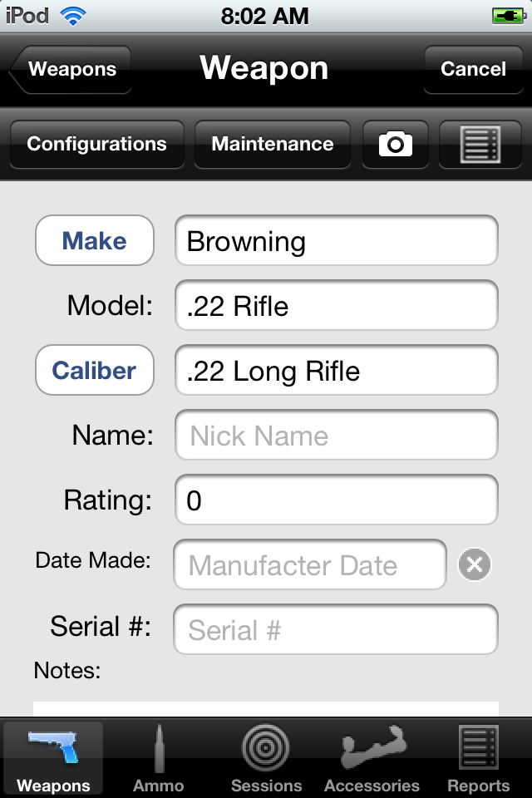Image resolution: width=532 pixels, height=798 pixels.
Task: Open the Maintenance section
Action: (x=272, y=143)
